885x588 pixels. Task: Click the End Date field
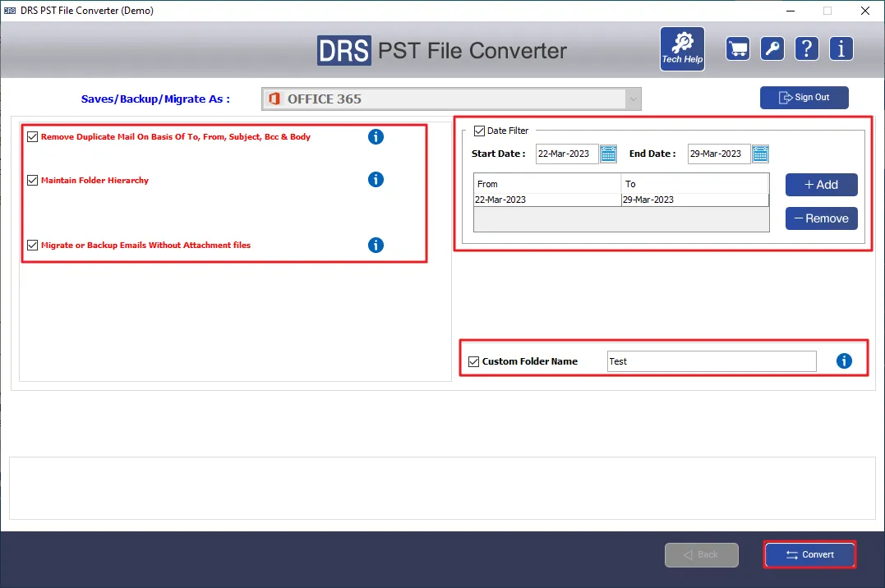point(719,154)
